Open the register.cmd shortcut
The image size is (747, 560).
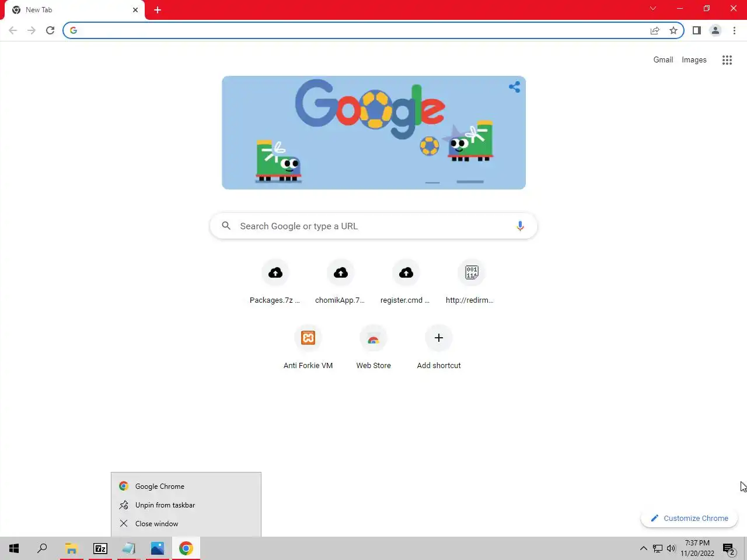pos(406,282)
